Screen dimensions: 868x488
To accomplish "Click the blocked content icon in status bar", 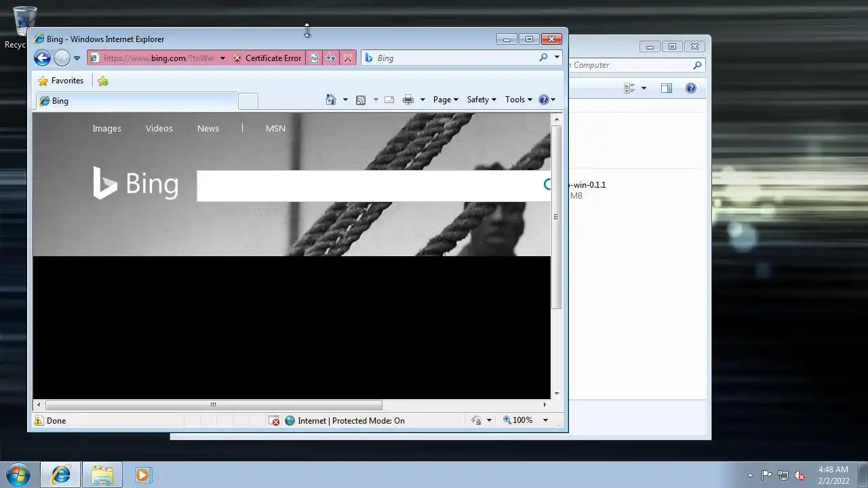I will [x=274, y=421].
